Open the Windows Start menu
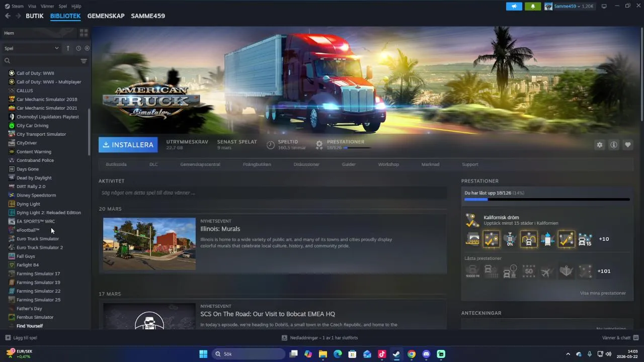 [x=203, y=354]
